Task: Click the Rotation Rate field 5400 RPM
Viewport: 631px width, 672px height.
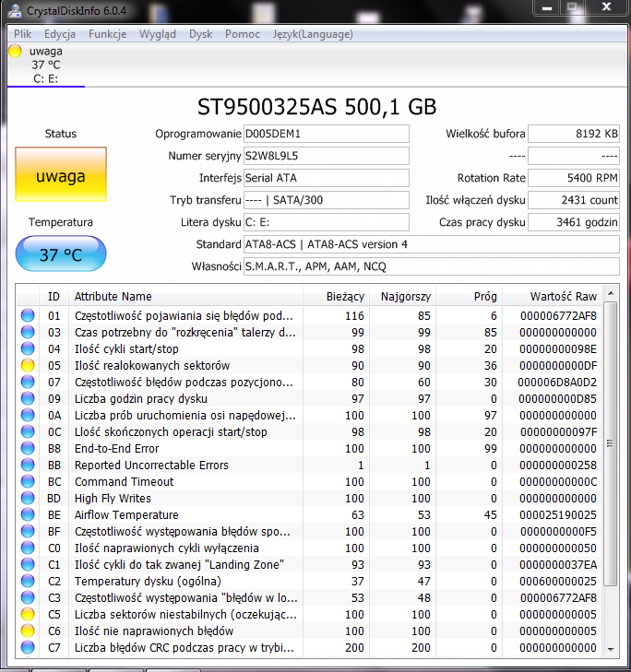Action: coord(574,178)
